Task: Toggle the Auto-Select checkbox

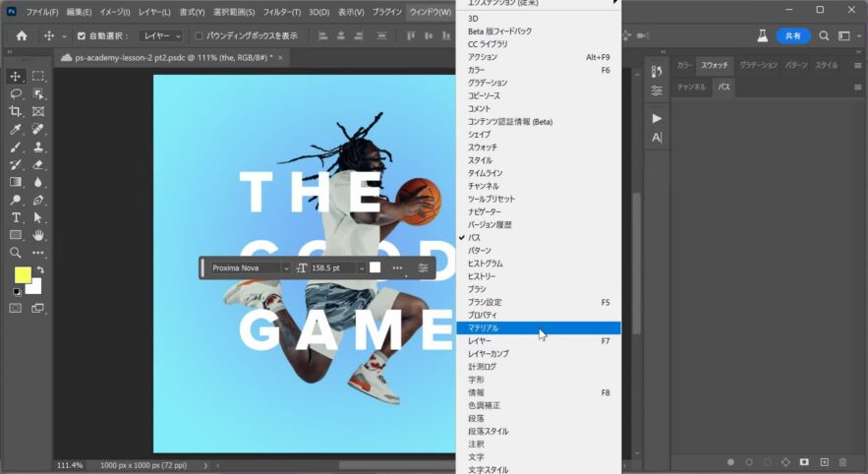Action: [x=82, y=36]
